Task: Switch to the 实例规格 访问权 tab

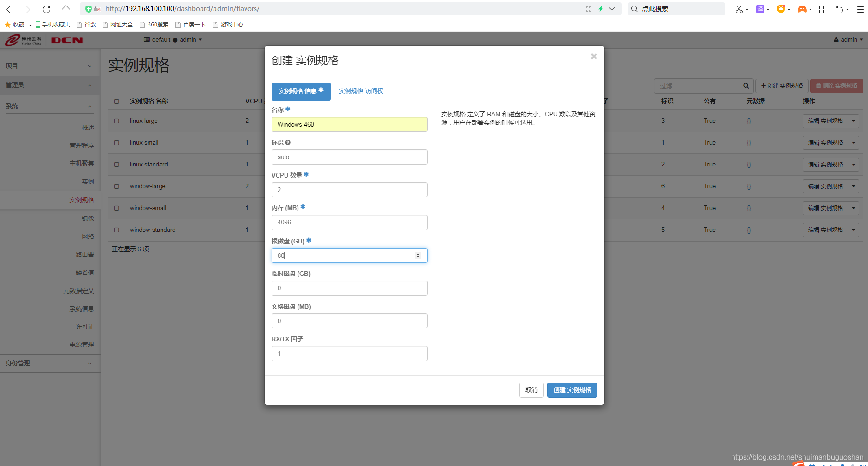Action: (x=361, y=91)
